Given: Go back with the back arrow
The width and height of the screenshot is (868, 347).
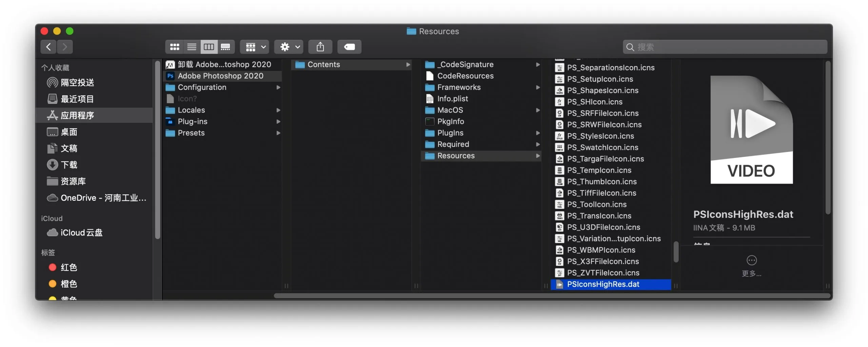Looking at the screenshot, I should click(x=48, y=47).
